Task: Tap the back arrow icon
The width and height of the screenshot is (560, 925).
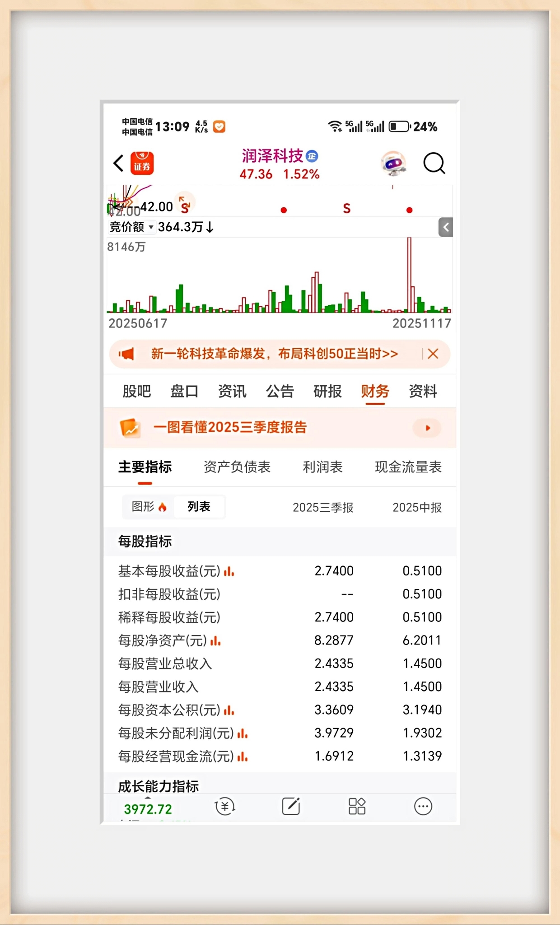Action: (x=118, y=163)
